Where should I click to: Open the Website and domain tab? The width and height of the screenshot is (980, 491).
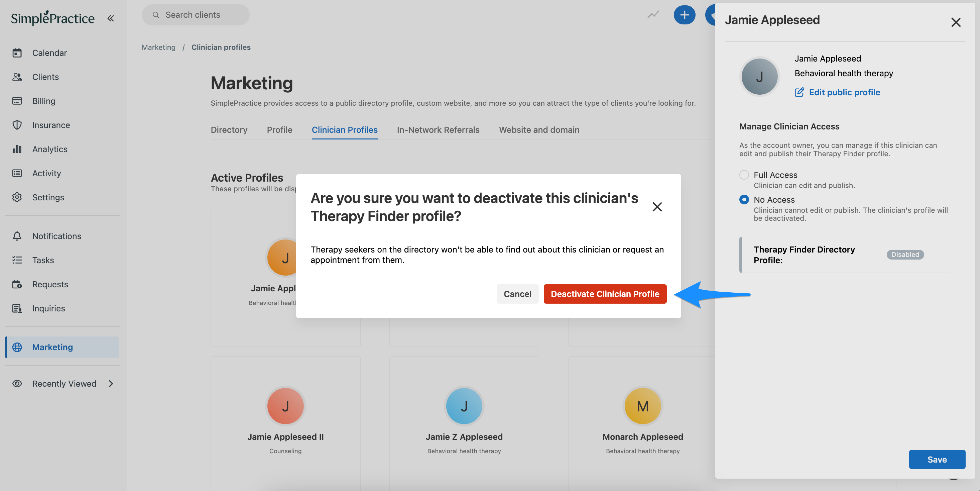(539, 130)
